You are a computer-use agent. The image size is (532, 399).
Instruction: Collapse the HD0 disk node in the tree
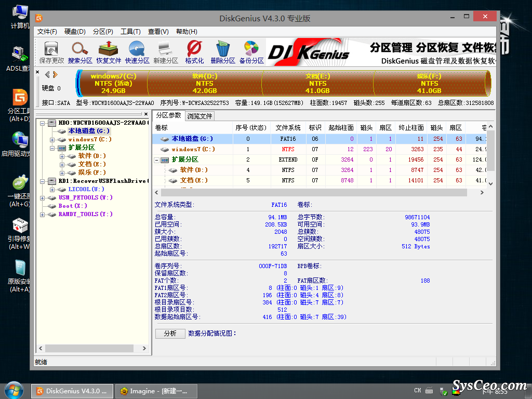43,123
